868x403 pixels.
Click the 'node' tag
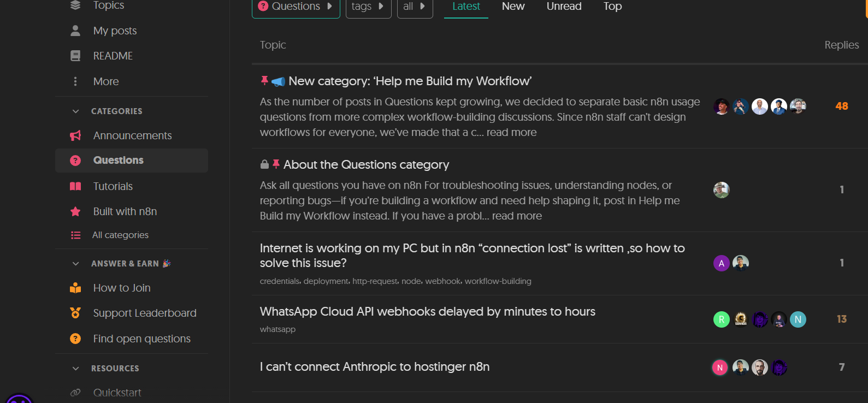(411, 281)
